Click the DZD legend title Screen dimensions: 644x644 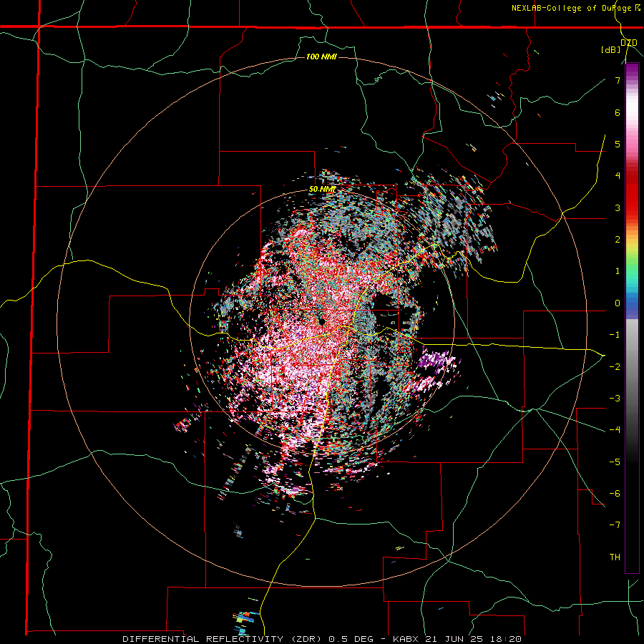click(629, 42)
